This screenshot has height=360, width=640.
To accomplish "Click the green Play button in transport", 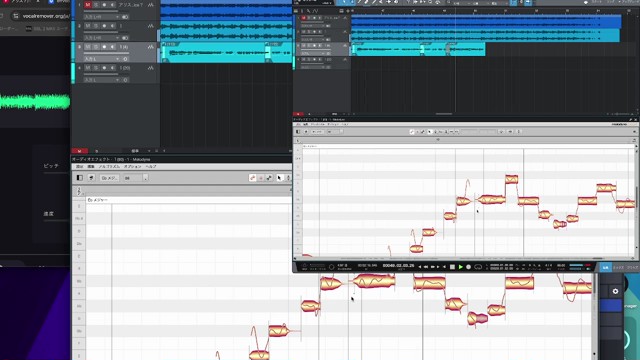I will [x=460, y=267].
